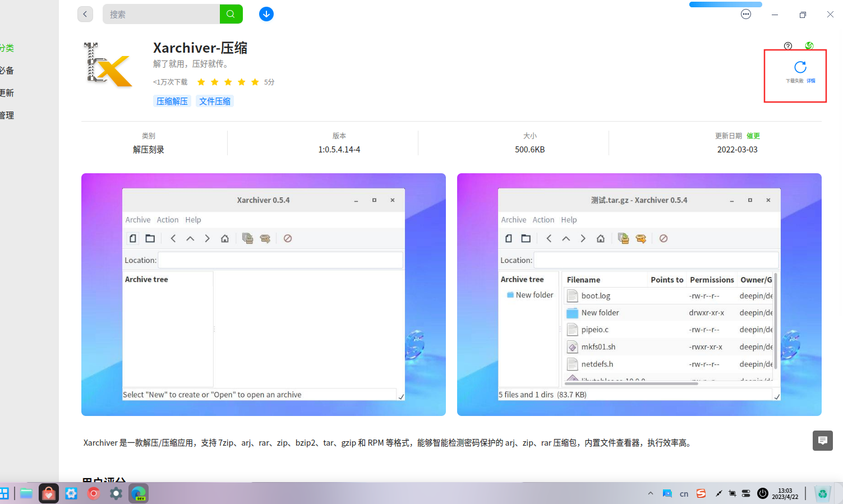Open the launcher icon in the taskbar

click(x=4, y=493)
